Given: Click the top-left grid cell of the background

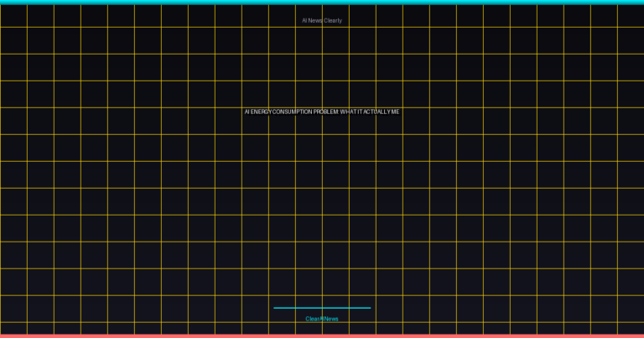Looking at the screenshot, I should [x=13, y=16].
